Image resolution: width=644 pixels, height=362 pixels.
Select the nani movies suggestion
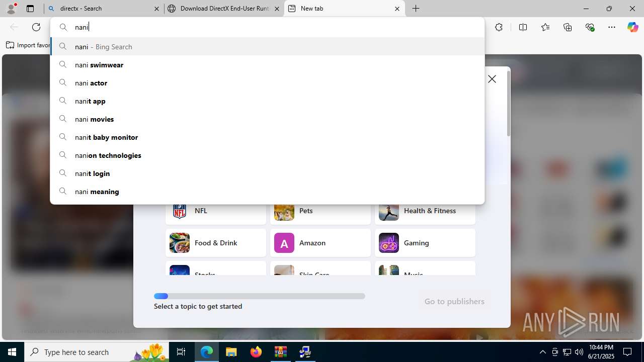tap(267, 119)
